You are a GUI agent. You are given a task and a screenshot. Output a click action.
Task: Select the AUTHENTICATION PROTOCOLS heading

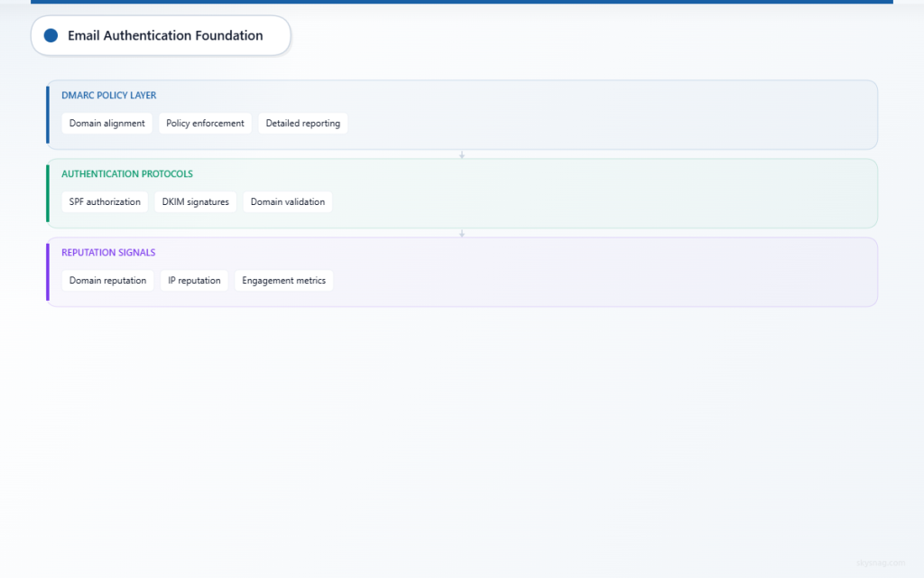(x=126, y=173)
